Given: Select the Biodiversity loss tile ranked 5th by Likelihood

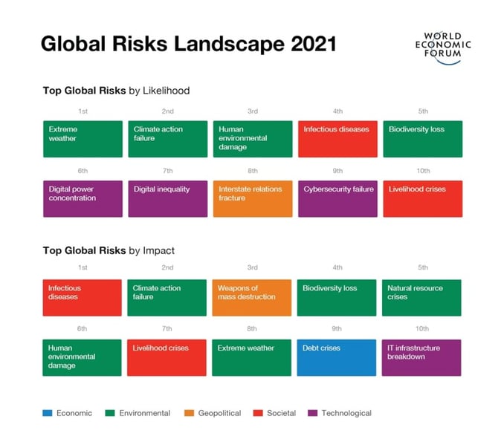Looking at the screenshot, I should coord(422,139).
